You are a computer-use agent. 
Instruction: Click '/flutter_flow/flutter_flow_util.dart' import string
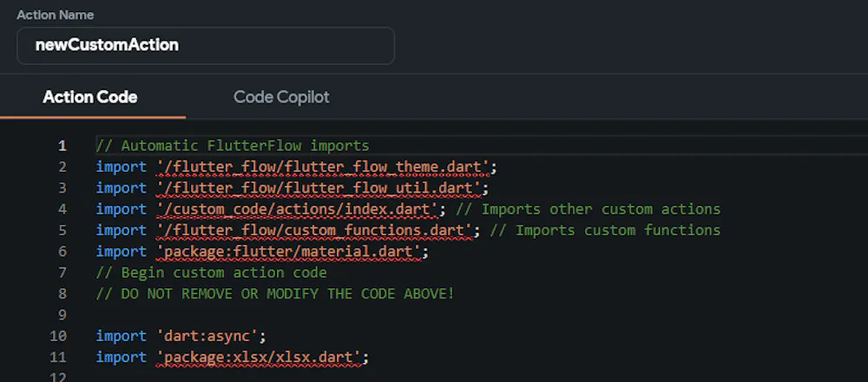point(319,188)
